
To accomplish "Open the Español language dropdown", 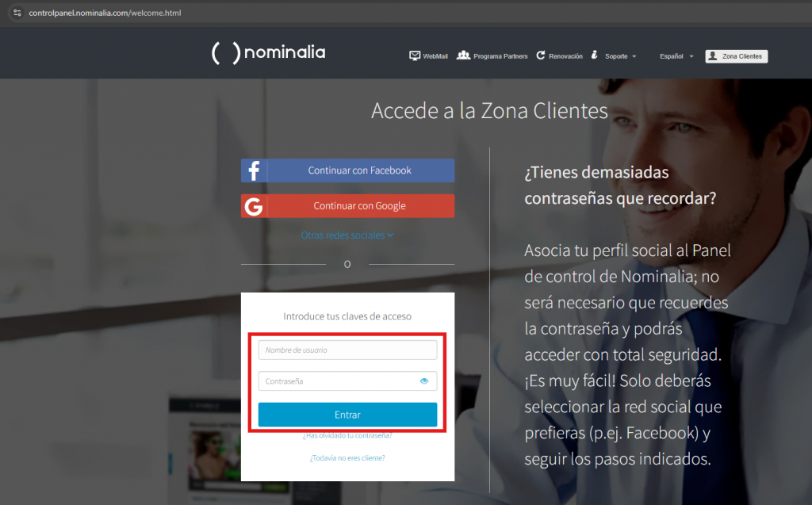I will tap(676, 56).
